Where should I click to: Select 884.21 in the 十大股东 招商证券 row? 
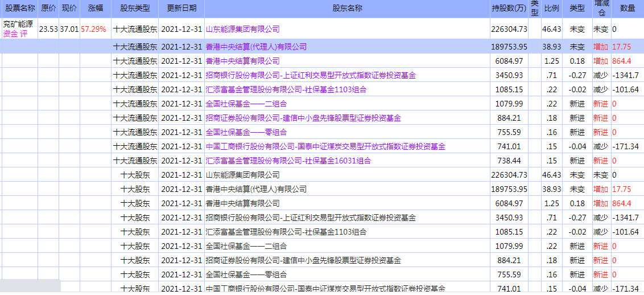click(x=509, y=260)
